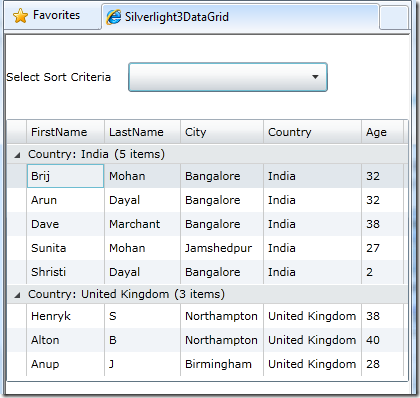Viewport: 420px width, 398px height.
Task: Click Brij's Bangalore city cell
Action: click(x=222, y=176)
